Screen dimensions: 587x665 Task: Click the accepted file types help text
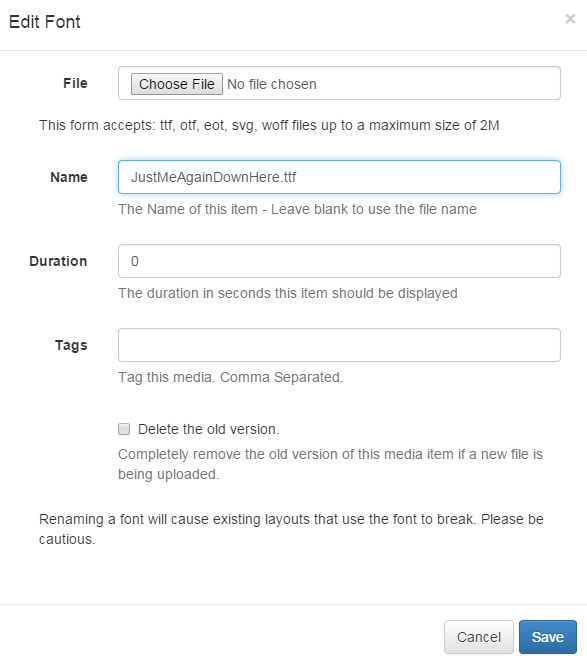coord(269,126)
